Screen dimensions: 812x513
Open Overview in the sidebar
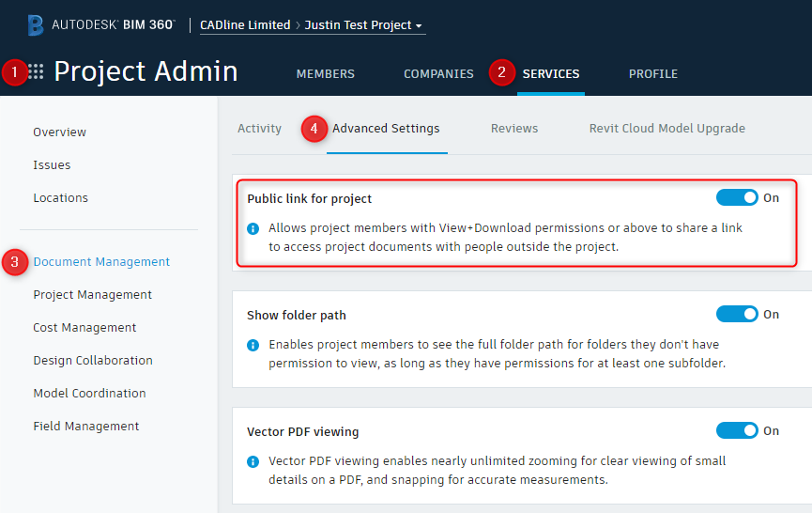(59, 132)
